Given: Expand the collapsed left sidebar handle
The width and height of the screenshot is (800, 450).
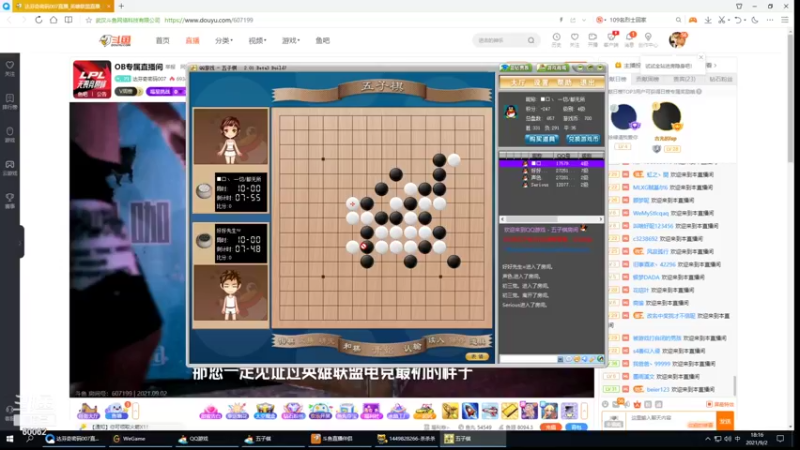Looking at the screenshot, I should pos(21,241).
